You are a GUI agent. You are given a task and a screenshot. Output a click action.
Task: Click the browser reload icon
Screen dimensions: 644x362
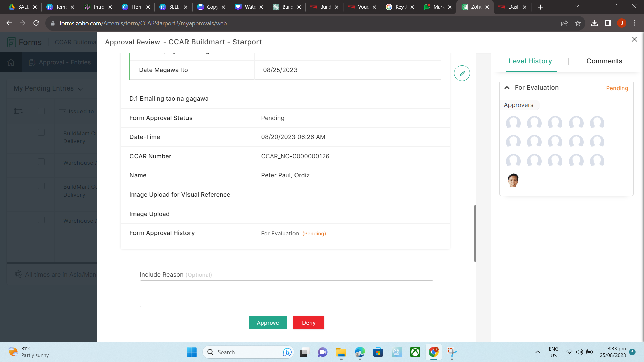pyautogui.click(x=36, y=23)
